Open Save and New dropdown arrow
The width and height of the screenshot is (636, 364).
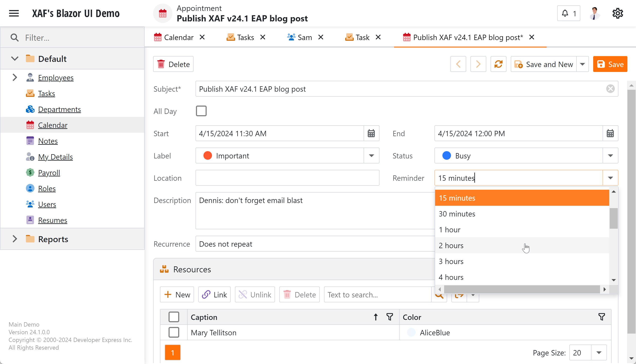click(582, 64)
